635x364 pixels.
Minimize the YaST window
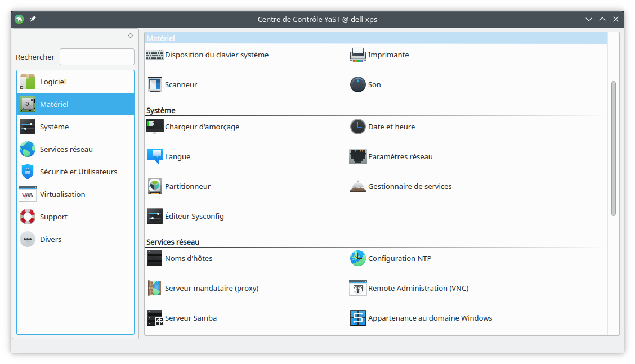click(589, 19)
